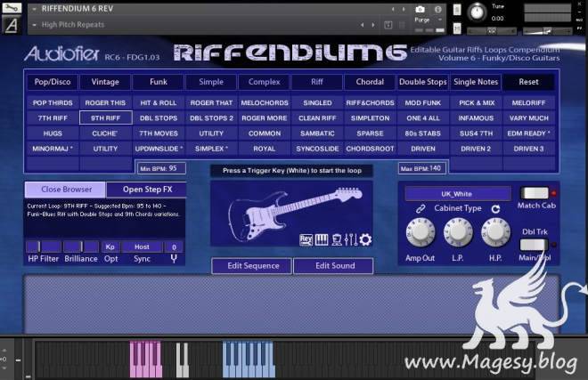Load the 9TH RIFF loop
588x380 pixels.
(x=105, y=118)
